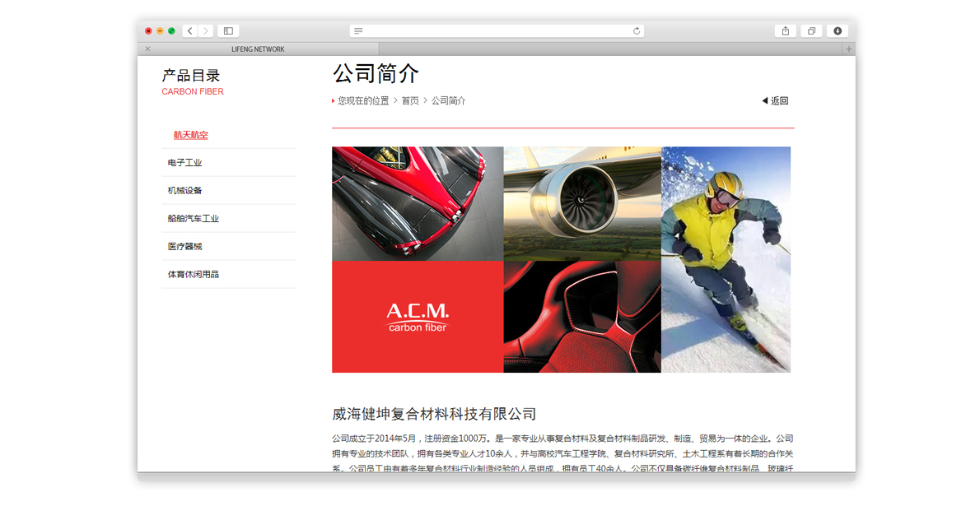The image size is (980, 506).
Task: Click the skier photo
Action: (x=726, y=259)
